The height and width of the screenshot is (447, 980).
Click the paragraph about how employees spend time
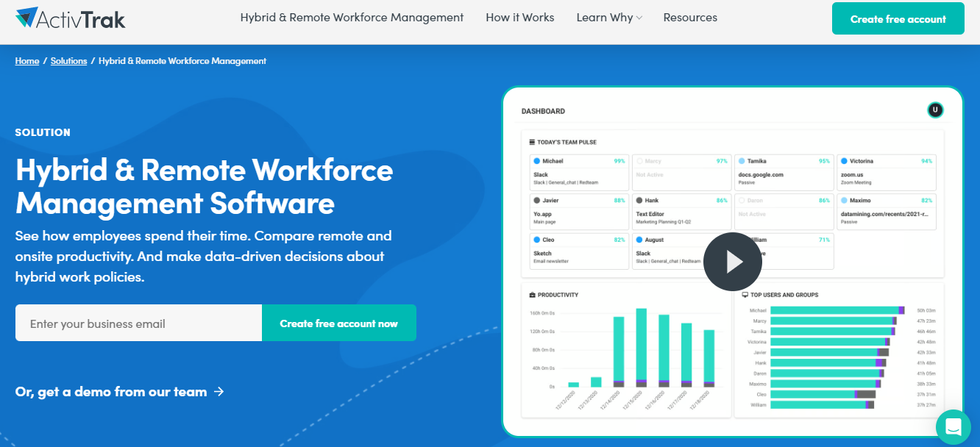204,257
